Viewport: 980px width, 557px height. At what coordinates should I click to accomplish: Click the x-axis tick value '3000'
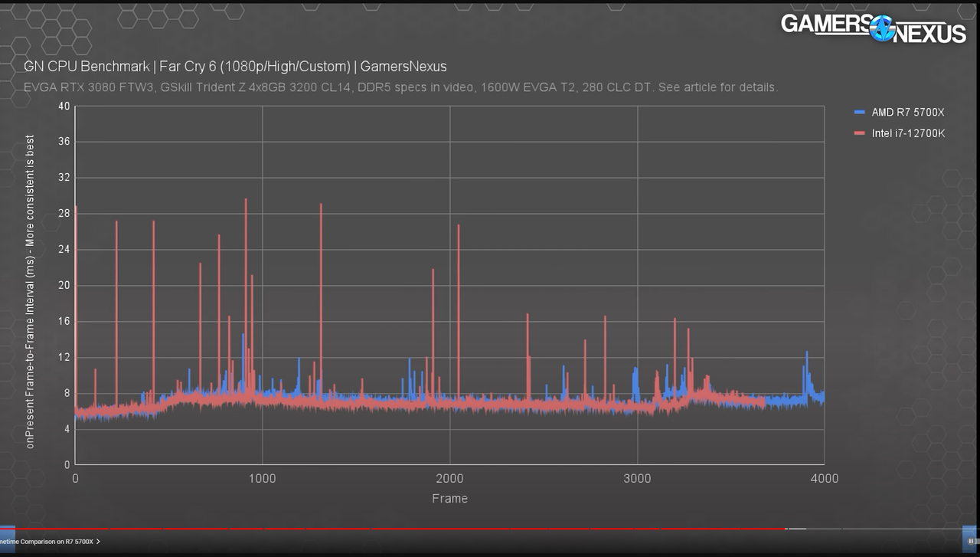coord(637,479)
